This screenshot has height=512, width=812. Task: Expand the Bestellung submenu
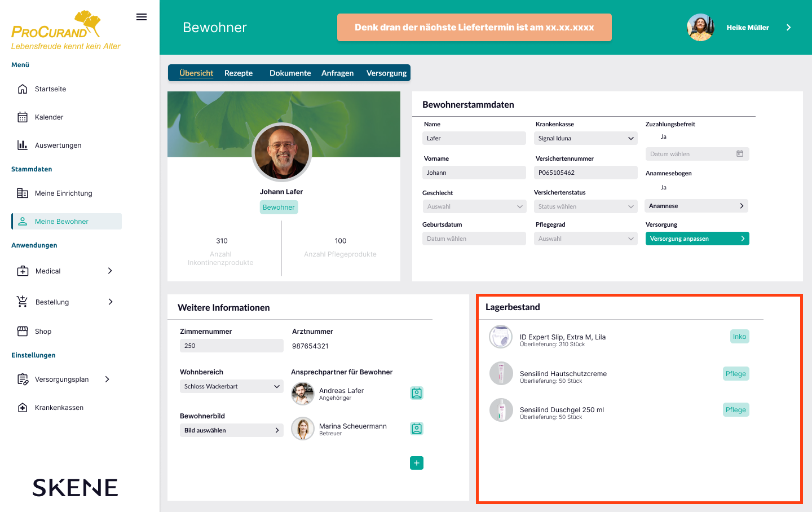(110, 302)
